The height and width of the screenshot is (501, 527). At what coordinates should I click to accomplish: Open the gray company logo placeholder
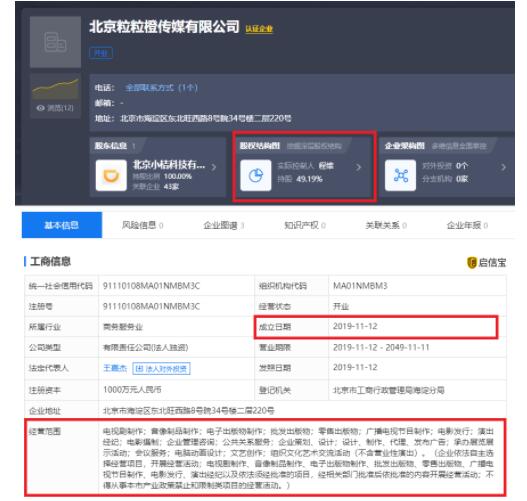(55, 42)
